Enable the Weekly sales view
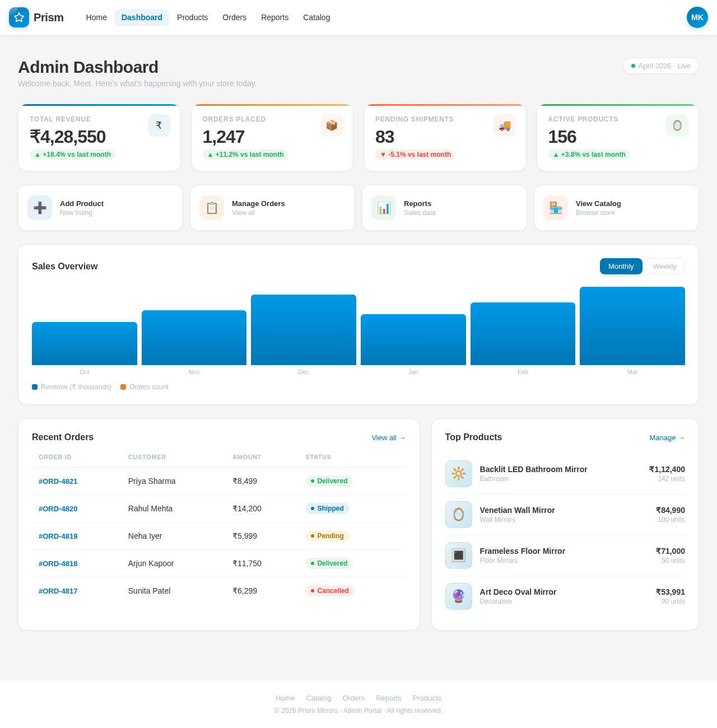 pos(664,266)
